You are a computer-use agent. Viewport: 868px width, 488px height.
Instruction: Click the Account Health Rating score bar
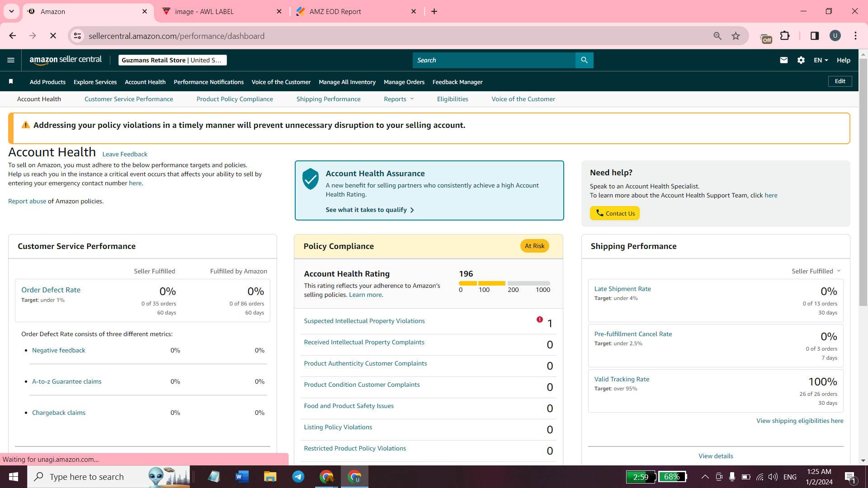pos(504,283)
